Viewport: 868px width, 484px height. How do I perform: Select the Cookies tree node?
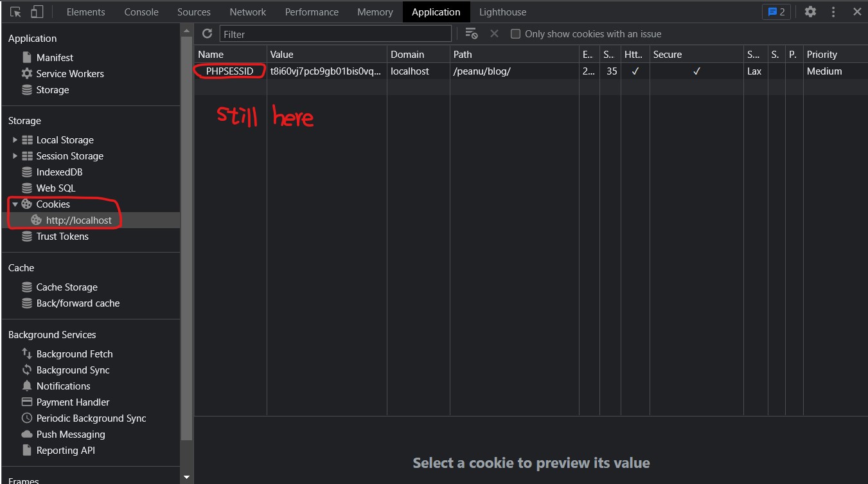pyautogui.click(x=53, y=204)
